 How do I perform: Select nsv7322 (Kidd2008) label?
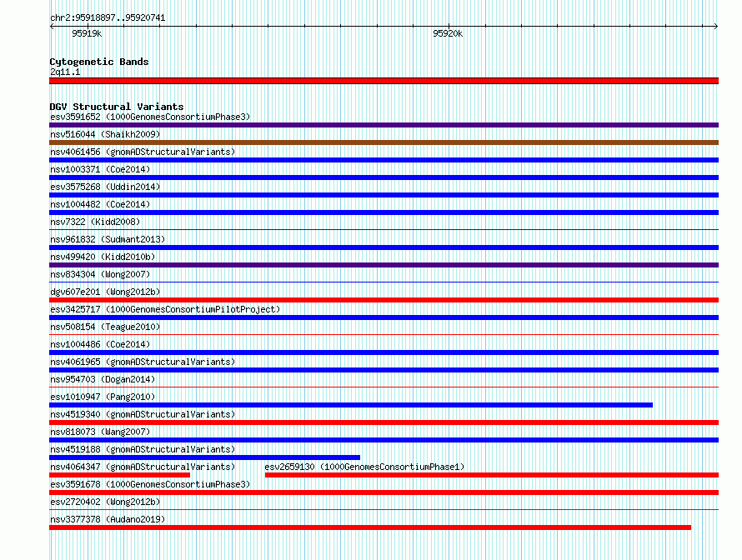click(95, 222)
